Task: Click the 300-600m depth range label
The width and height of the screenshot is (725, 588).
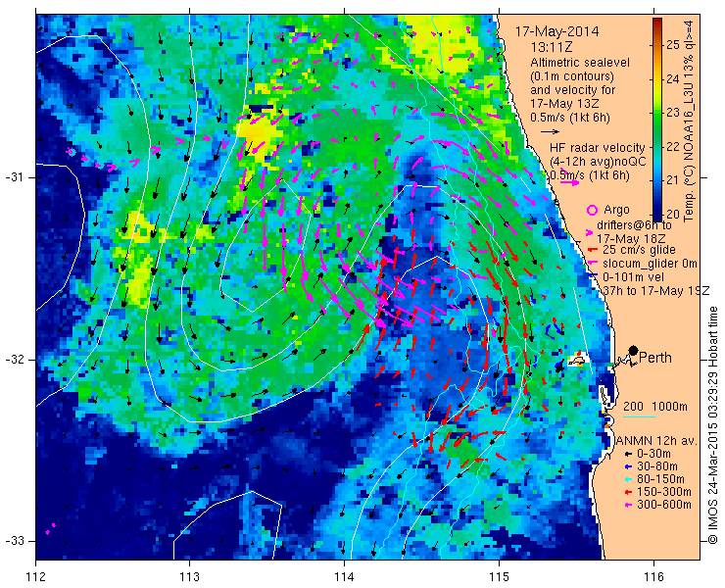Action: [664, 505]
